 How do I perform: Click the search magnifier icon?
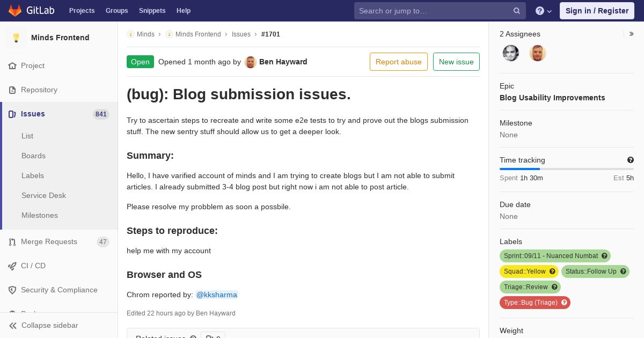tap(517, 11)
